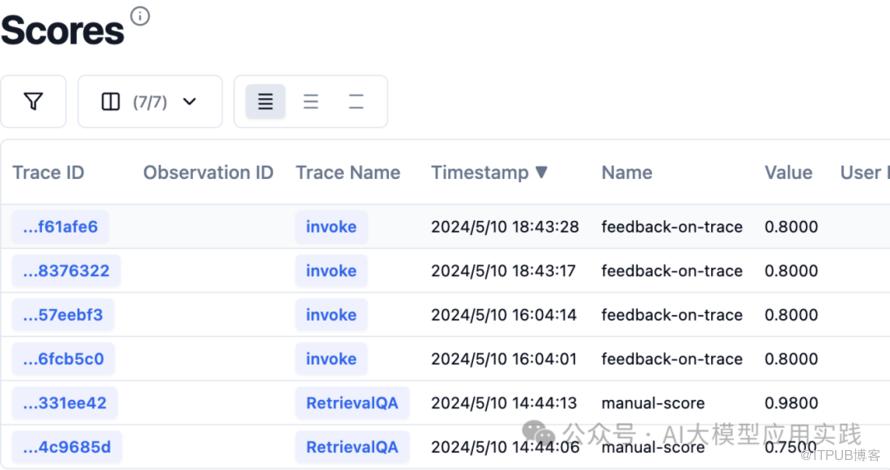Click invoke trace name in first row
The width and height of the screenshot is (890, 470).
[331, 227]
